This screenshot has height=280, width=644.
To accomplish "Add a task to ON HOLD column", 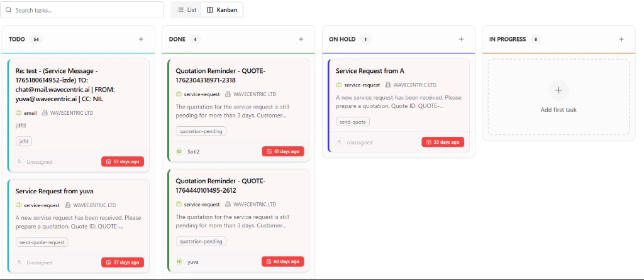I will click(461, 40).
